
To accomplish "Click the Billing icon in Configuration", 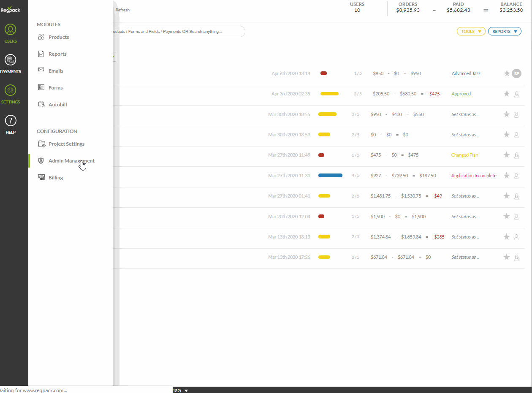I will [x=41, y=178].
